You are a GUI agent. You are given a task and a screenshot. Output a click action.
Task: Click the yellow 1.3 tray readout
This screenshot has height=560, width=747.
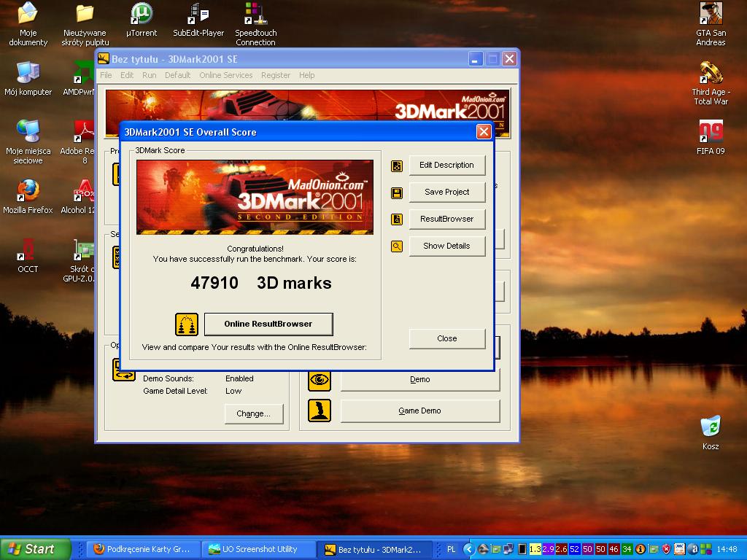coord(535,549)
